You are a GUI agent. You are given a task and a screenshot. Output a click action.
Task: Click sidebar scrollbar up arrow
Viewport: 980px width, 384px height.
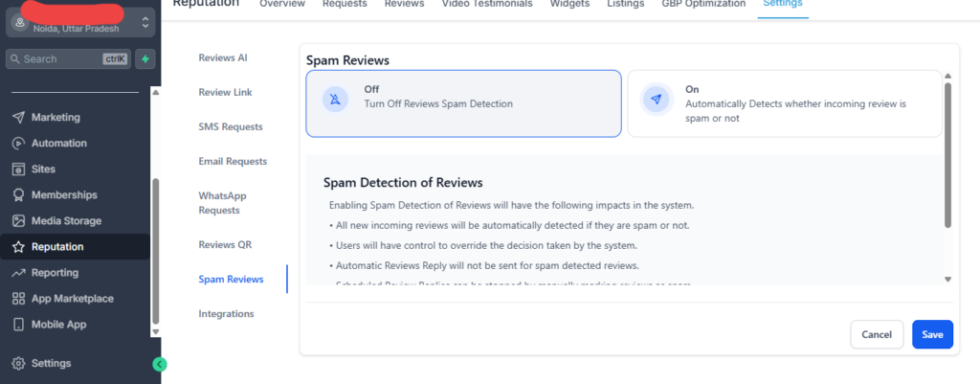156,92
